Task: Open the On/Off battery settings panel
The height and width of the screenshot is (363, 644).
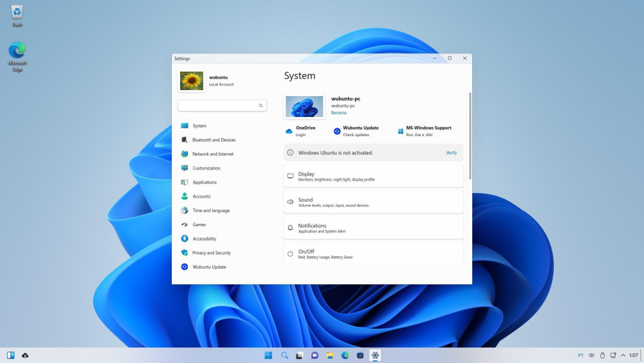Action: [373, 253]
